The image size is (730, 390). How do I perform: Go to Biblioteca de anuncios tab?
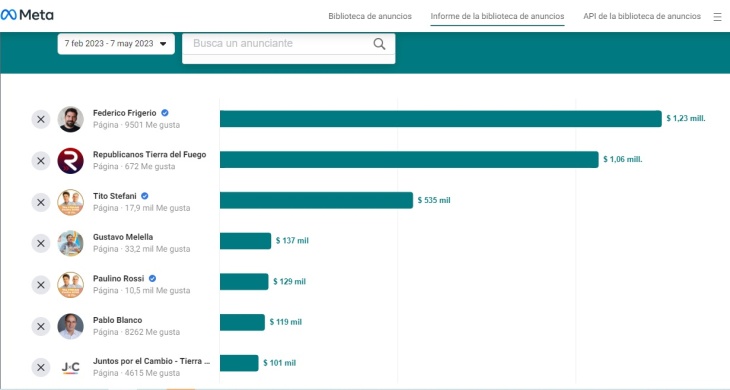click(370, 16)
